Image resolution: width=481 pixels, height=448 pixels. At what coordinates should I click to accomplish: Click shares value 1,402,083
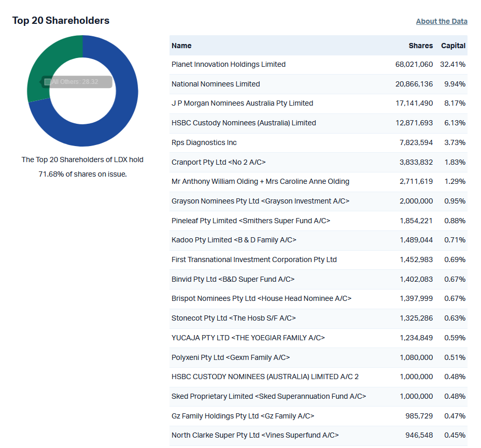[416, 279]
